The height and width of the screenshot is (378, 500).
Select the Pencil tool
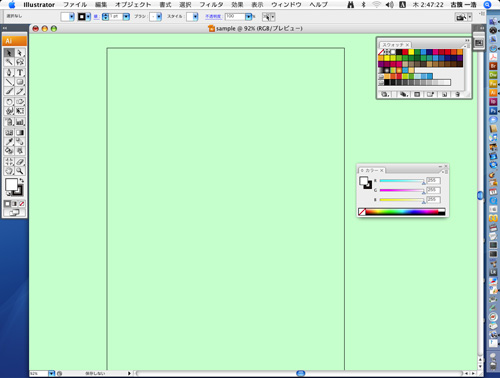pyautogui.click(x=20, y=91)
